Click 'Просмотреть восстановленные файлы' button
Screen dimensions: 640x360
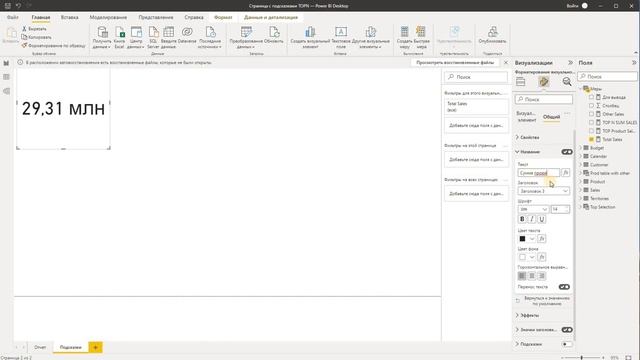tap(455, 62)
